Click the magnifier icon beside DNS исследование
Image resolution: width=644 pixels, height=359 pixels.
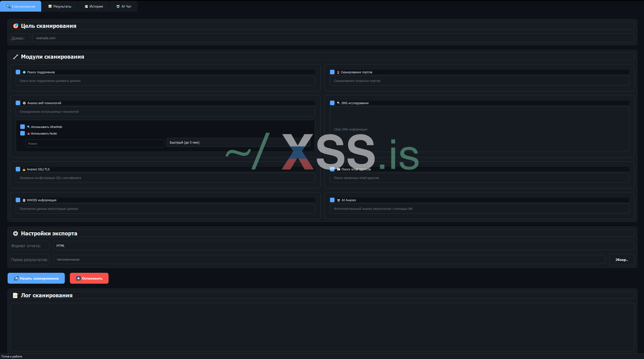(338, 103)
